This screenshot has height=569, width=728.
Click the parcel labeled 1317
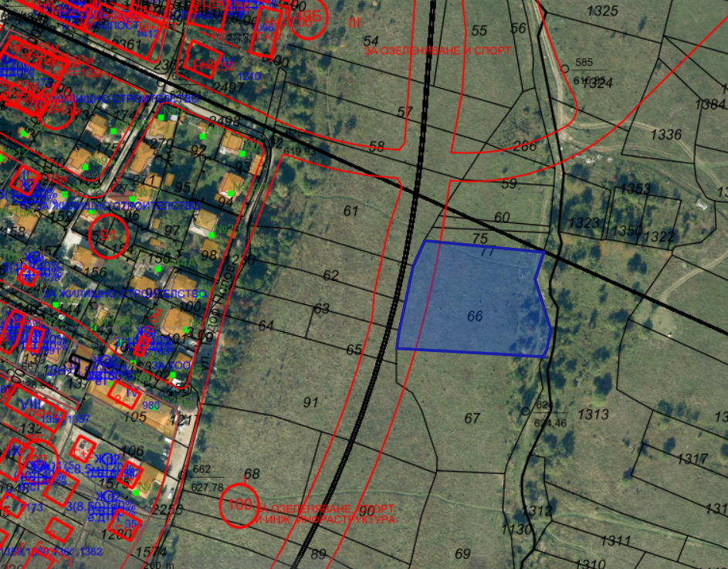pos(692,459)
